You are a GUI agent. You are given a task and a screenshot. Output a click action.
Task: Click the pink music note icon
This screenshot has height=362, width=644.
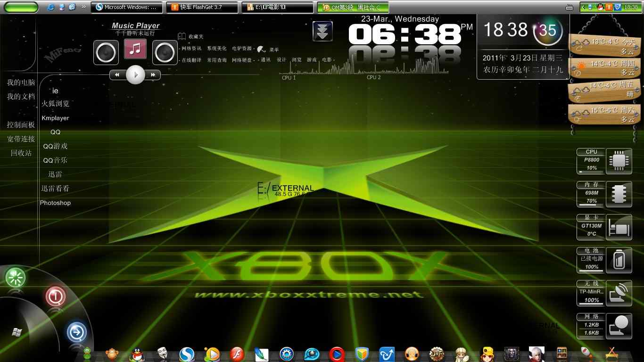[135, 49]
